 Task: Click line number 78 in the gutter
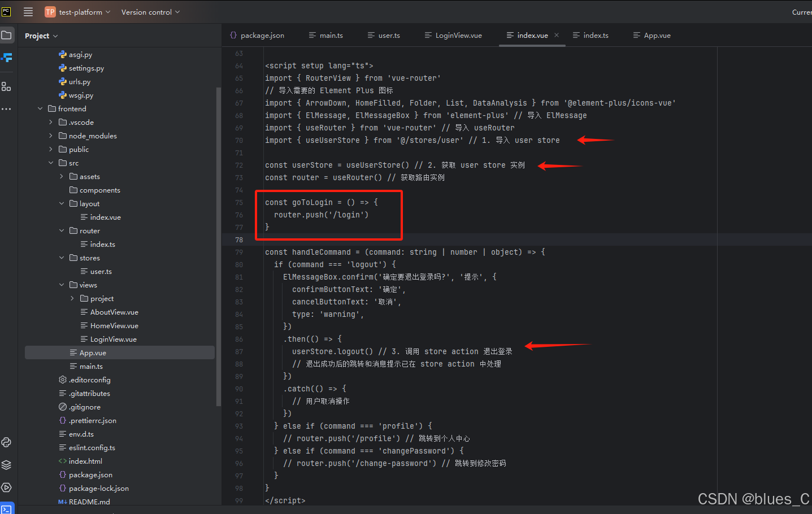coord(239,239)
